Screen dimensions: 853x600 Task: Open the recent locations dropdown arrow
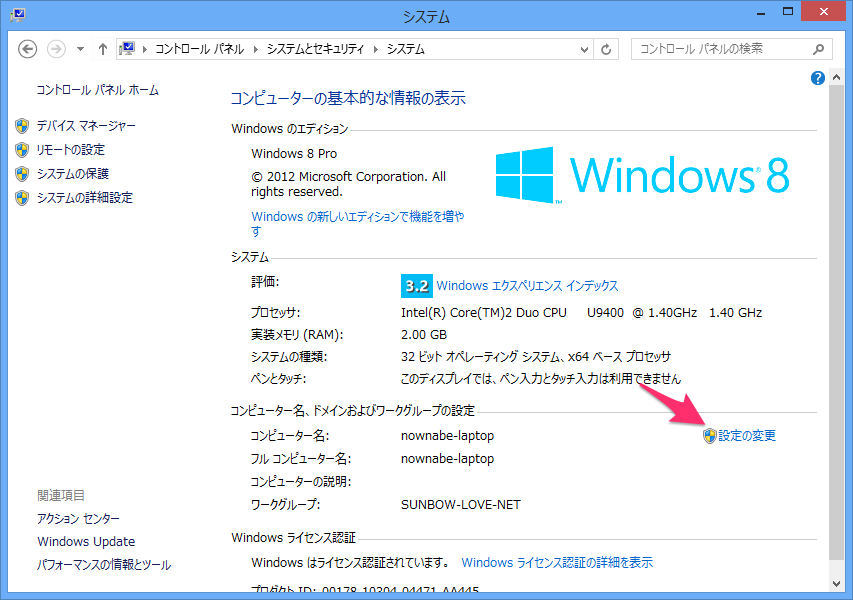point(81,50)
